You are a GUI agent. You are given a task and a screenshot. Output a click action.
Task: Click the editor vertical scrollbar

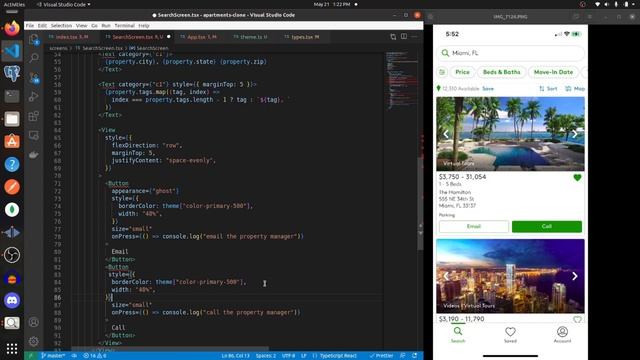[420, 204]
